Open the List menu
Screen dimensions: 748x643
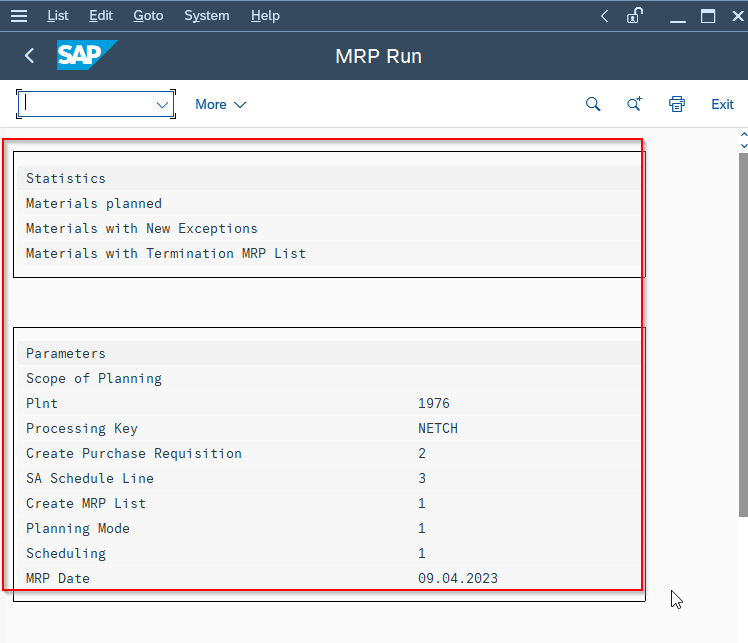click(58, 16)
